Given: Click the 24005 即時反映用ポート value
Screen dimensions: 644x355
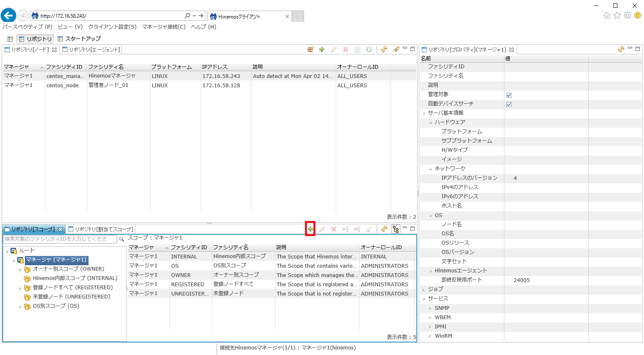Looking at the screenshot, I should click(522, 280).
